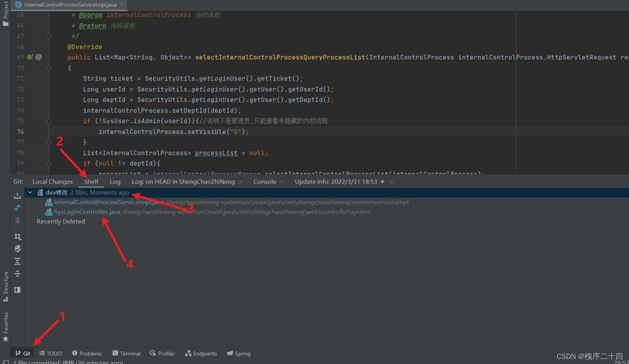Click method name selectInternalControlProcessQueryProcessList

coord(280,57)
